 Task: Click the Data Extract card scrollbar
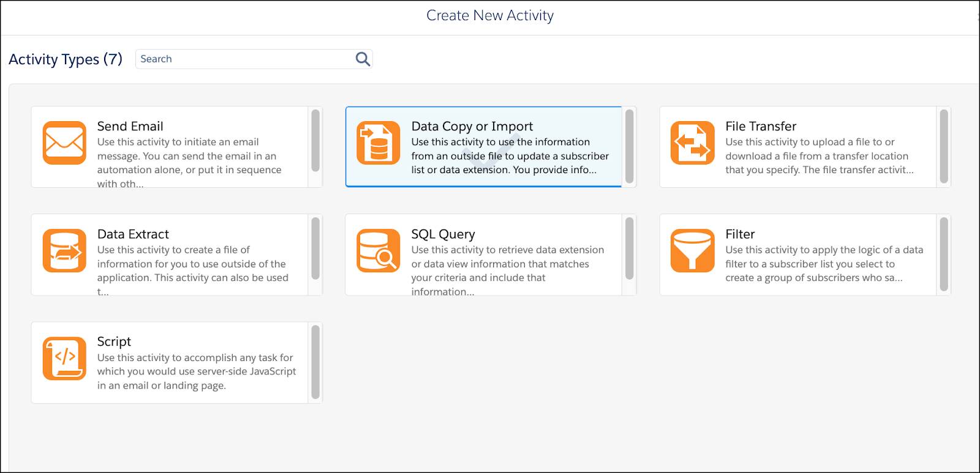(x=315, y=248)
